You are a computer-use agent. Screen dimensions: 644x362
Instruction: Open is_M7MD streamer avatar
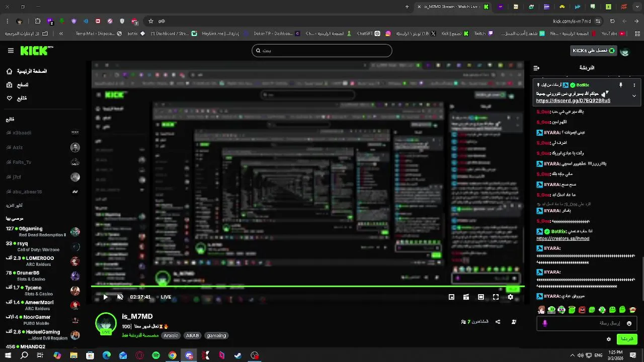click(x=106, y=323)
